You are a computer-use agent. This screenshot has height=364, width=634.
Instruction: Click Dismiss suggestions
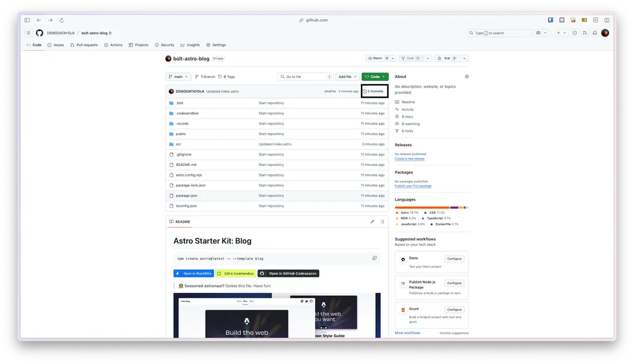tap(454, 333)
